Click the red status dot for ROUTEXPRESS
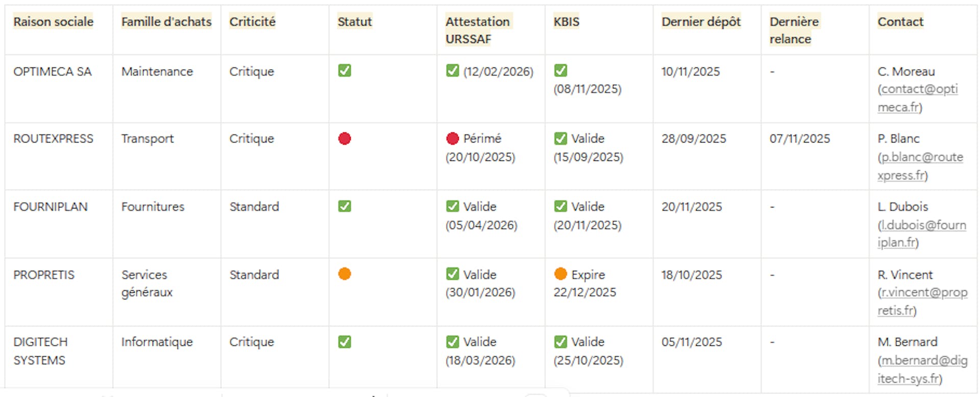This screenshot has height=397, width=980. tap(345, 138)
